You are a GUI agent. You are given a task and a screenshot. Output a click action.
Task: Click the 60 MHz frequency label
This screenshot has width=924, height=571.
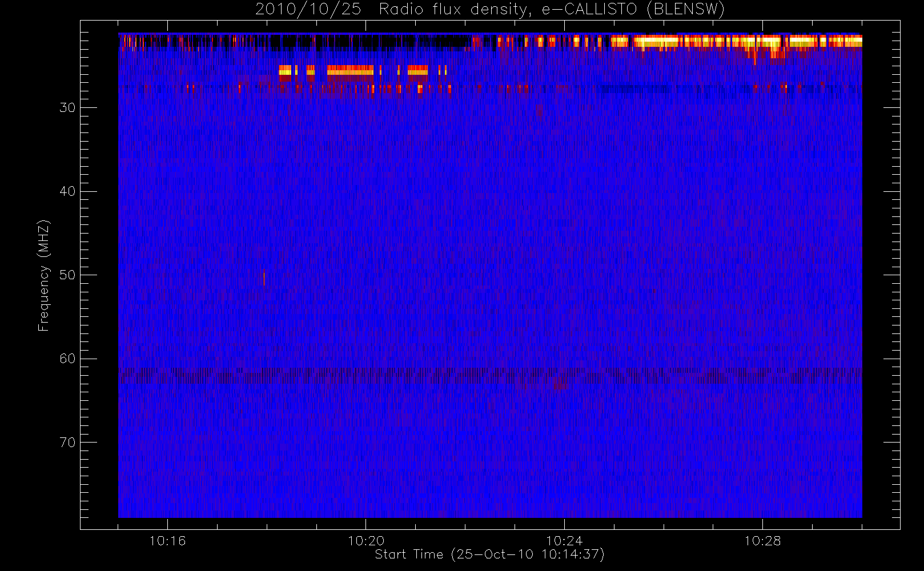pos(67,359)
